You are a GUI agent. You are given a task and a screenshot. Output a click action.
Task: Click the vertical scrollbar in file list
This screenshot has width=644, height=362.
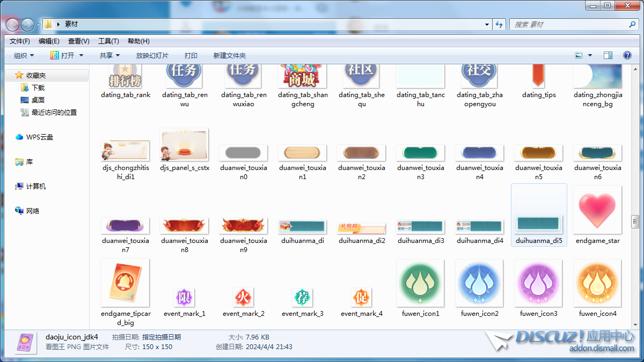(x=635, y=221)
